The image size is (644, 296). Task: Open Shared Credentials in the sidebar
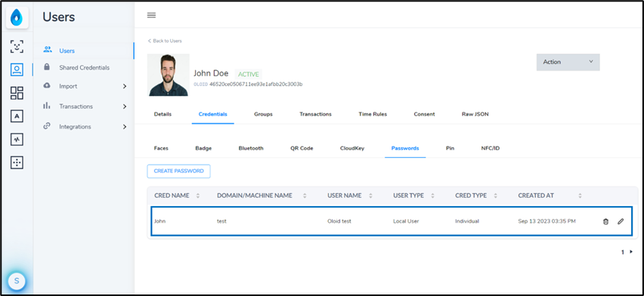coord(84,68)
